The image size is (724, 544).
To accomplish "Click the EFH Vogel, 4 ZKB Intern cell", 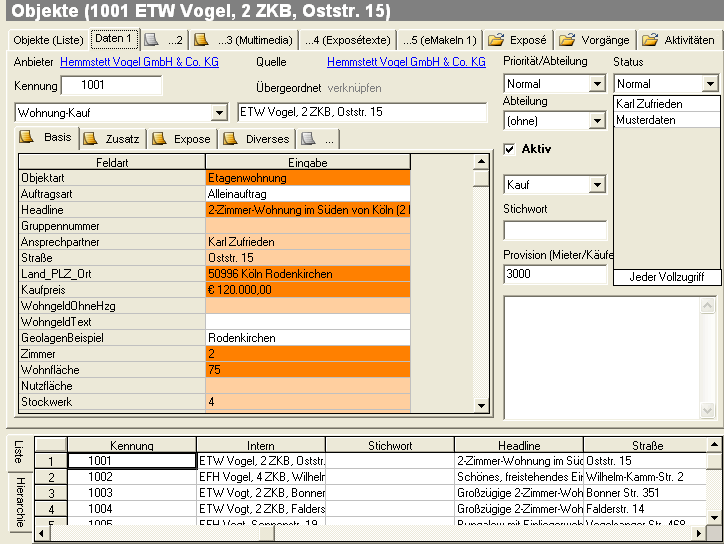I will (261, 477).
